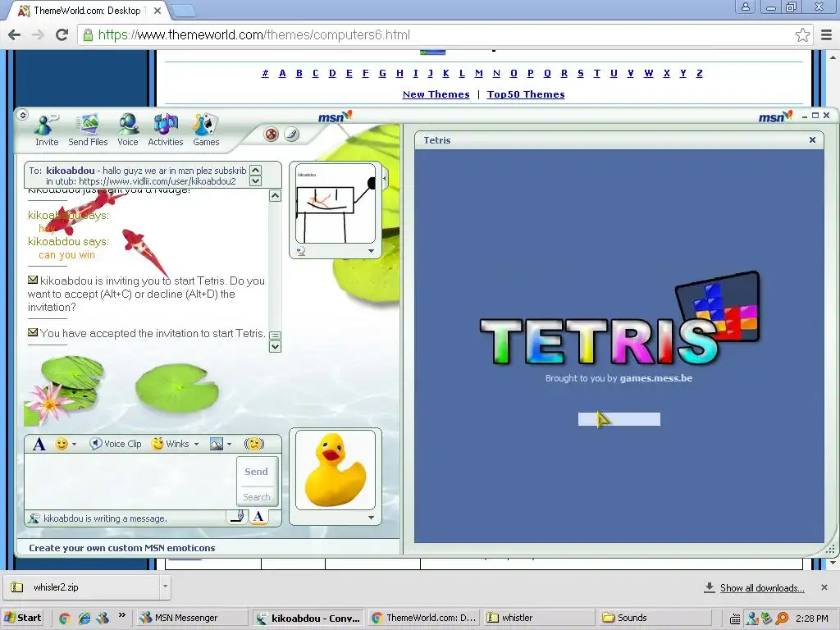Close the downloads bar

[824, 587]
